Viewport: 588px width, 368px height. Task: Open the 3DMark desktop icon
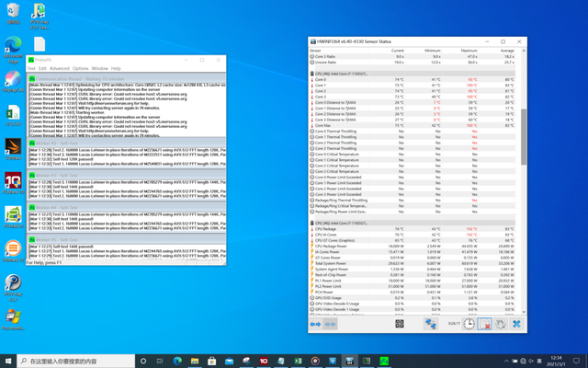tap(13, 148)
